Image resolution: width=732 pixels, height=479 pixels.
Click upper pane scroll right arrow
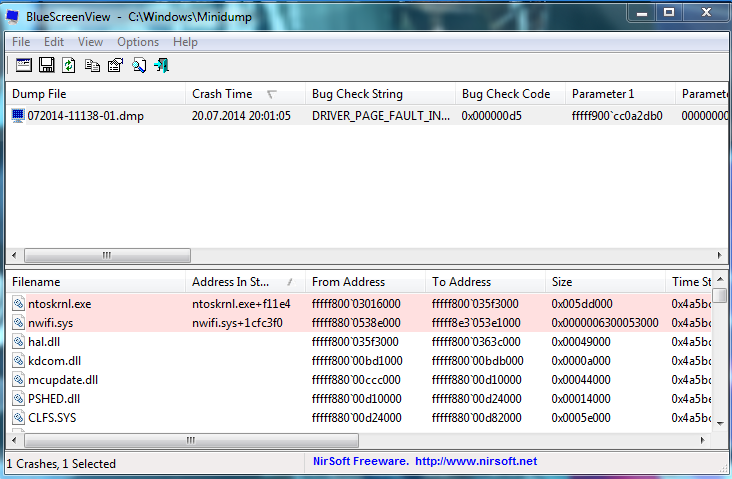719,255
